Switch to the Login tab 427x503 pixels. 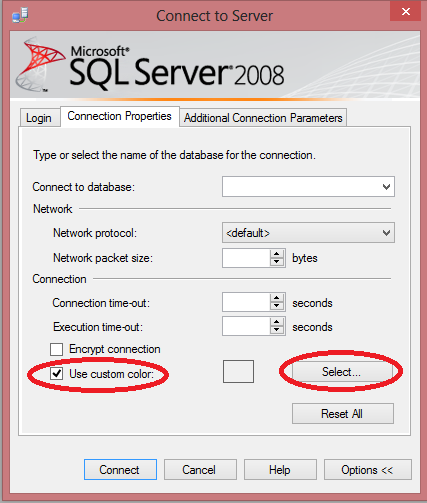[39, 118]
